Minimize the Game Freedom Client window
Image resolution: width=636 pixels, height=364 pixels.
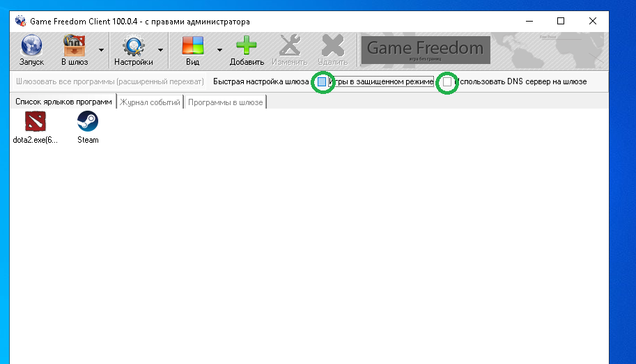529,21
